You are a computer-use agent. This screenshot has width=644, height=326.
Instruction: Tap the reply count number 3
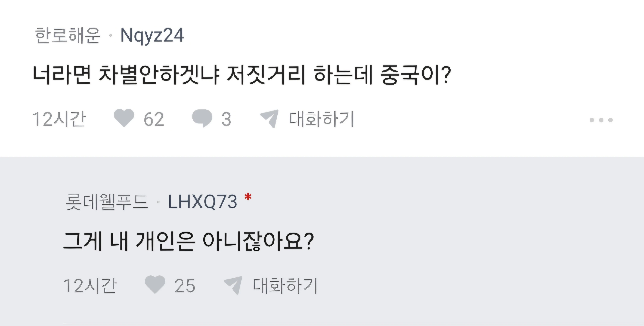coord(226,119)
